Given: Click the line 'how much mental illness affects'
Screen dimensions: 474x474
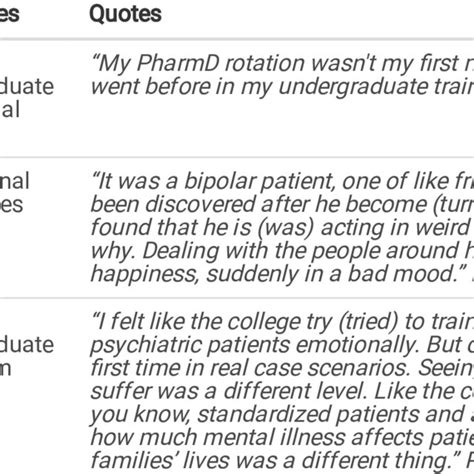Looking at the screenshot, I should coord(282,437).
